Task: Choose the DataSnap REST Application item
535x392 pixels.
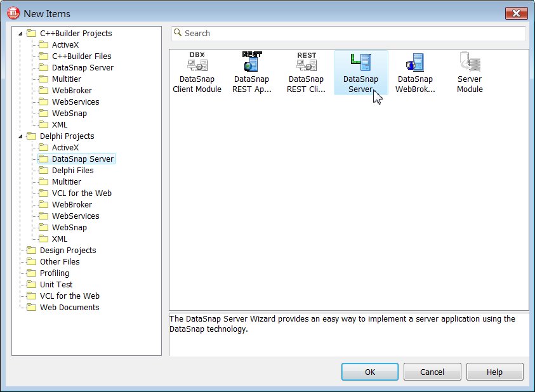Action: [x=251, y=73]
